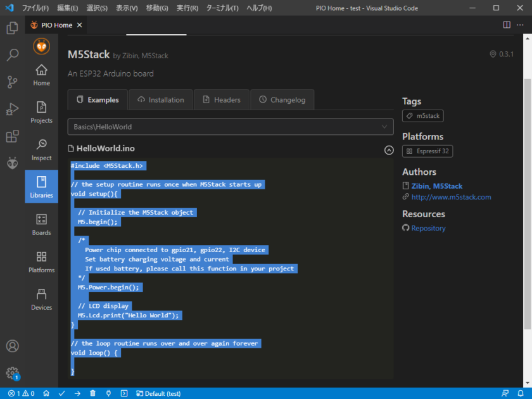
Task: Click the Espressif 32 platform button
Action: [427, 151]
